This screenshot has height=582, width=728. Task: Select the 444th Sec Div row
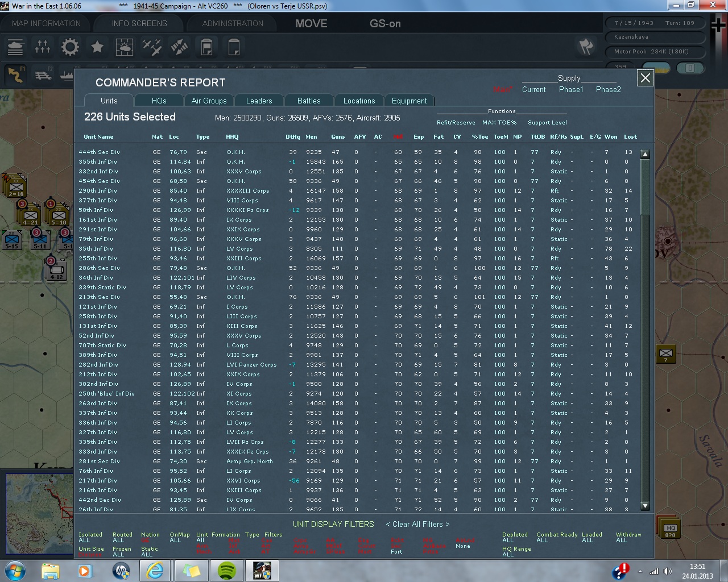(358, 152)
